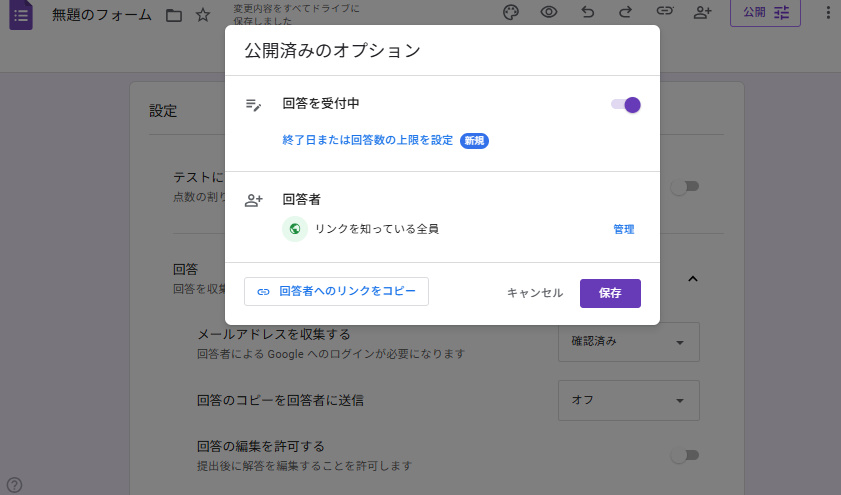Image resolution: width=841 pixels, height=495 pixels.
Task: Open the 確認済み dropdown
Action: click(628, 342)
